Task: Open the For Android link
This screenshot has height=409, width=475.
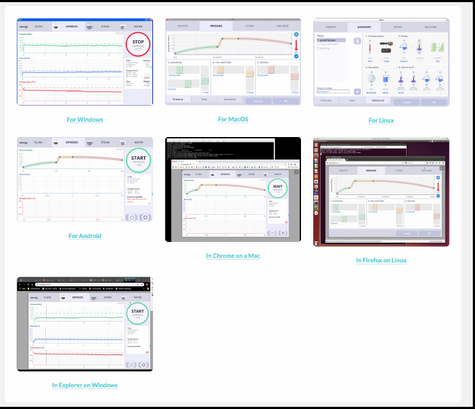Action: (x=85, y=236)
